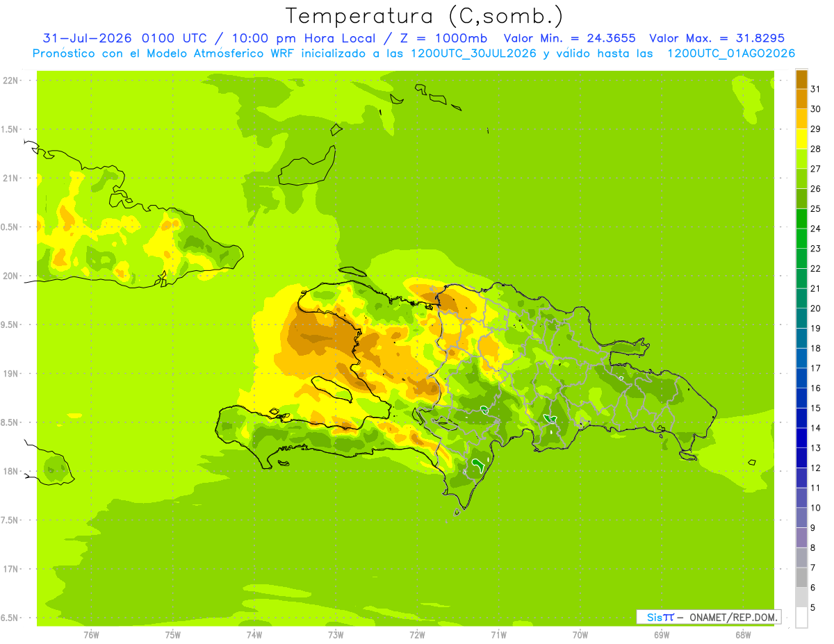Image resolution: width=834 pixels, height=644 pixels.
Task: Click the white swatch below the 5 label
Action: 801,618
